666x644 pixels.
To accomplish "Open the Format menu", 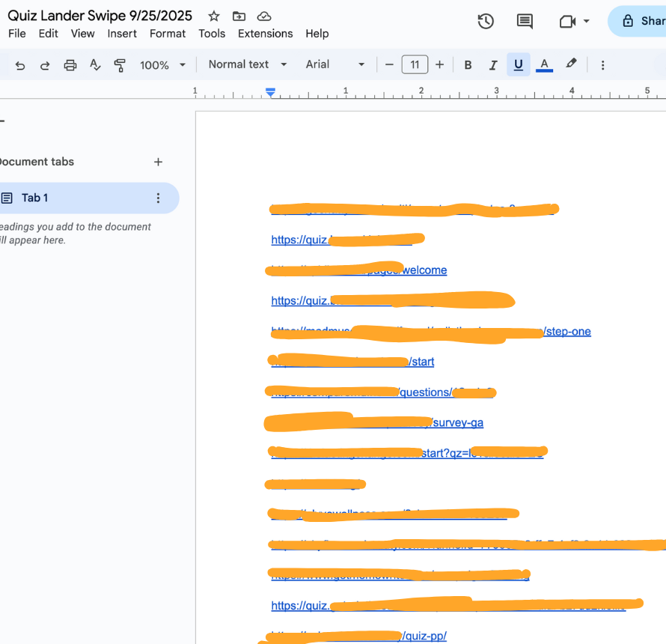I will pyautogui.click(x=168, y=34).
